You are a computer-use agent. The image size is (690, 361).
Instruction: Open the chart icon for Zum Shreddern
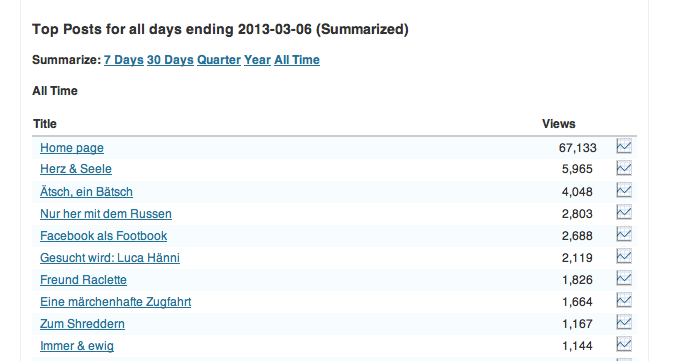point(624,323)
